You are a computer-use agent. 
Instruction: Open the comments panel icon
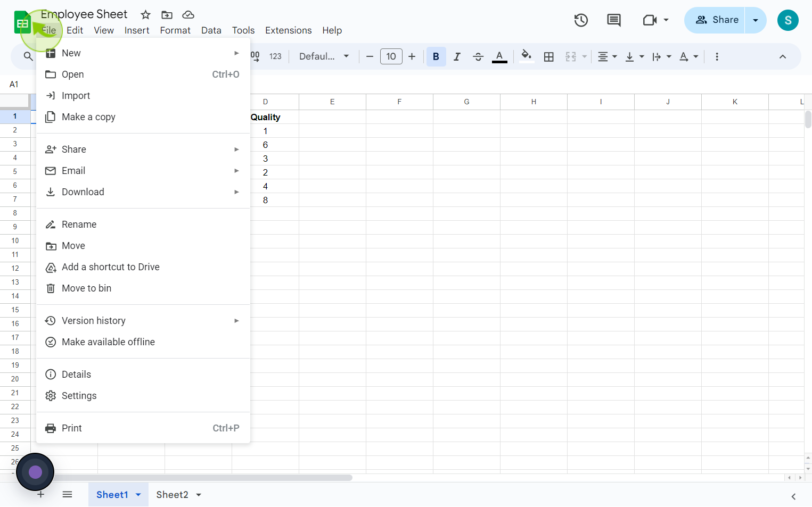coord(614,20)
